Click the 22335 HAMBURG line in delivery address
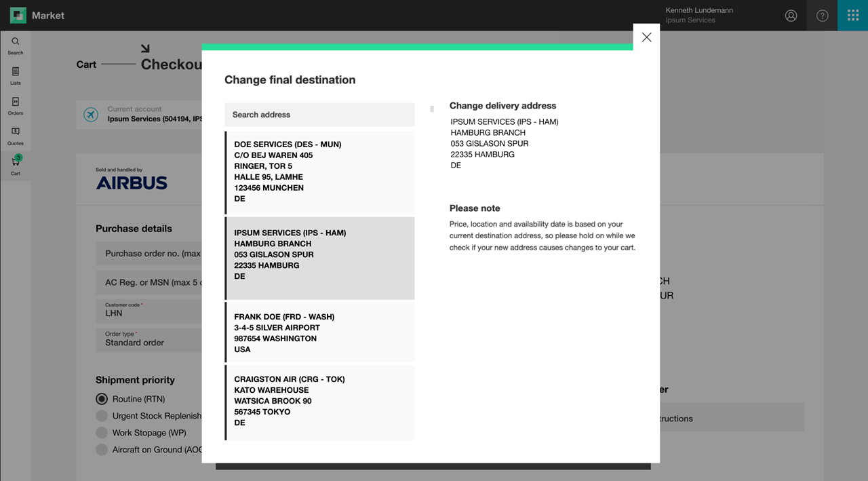This screenshot has height=481, width=868. click(483, 155)
